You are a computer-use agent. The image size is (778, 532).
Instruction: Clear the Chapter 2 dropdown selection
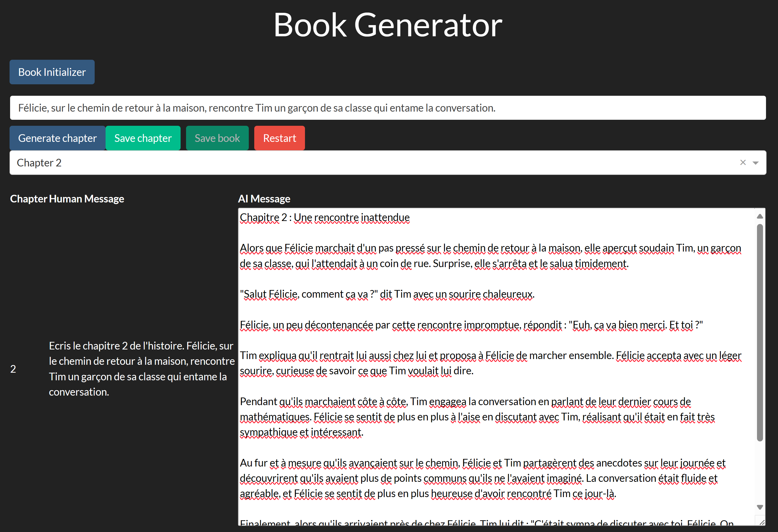(743, 162)
